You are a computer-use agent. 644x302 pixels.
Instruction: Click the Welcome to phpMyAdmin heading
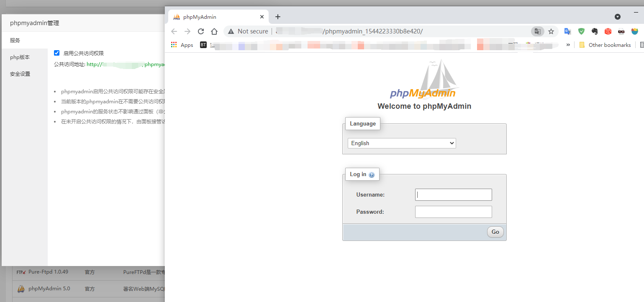(x=424, y=106)
